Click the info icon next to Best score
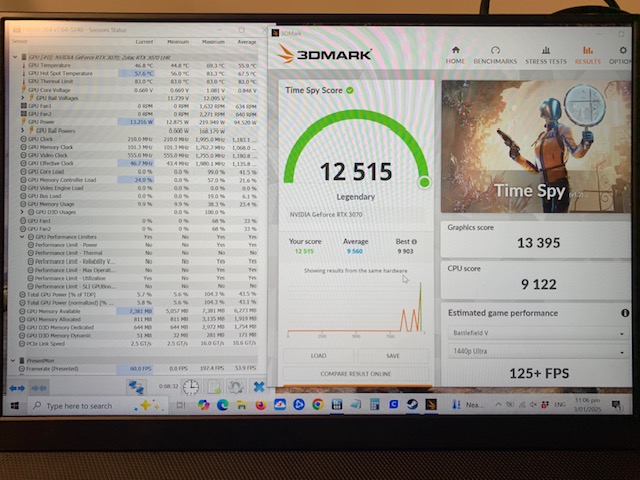The height and width of the screenshot is (480, 640). [x=414, y=242]
